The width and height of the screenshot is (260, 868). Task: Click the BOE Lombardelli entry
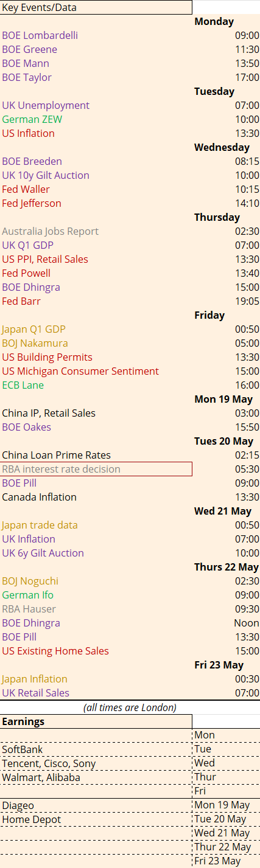point(40,35)
